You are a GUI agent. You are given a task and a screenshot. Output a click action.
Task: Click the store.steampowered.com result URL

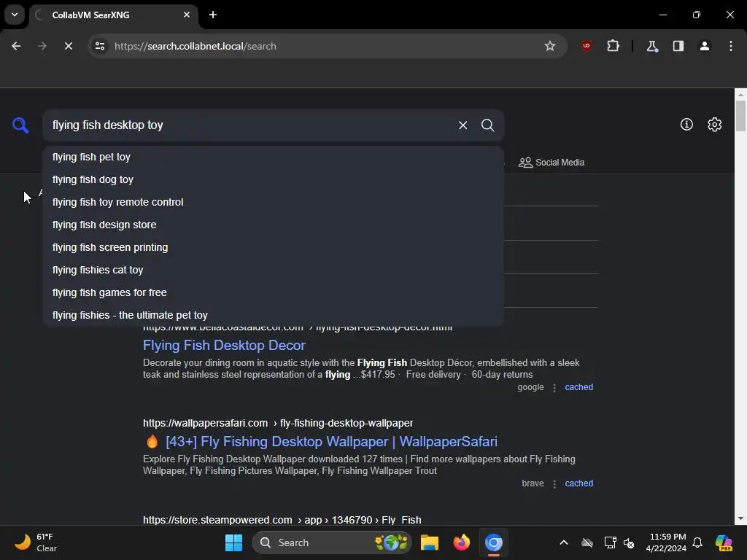point(282,519)
